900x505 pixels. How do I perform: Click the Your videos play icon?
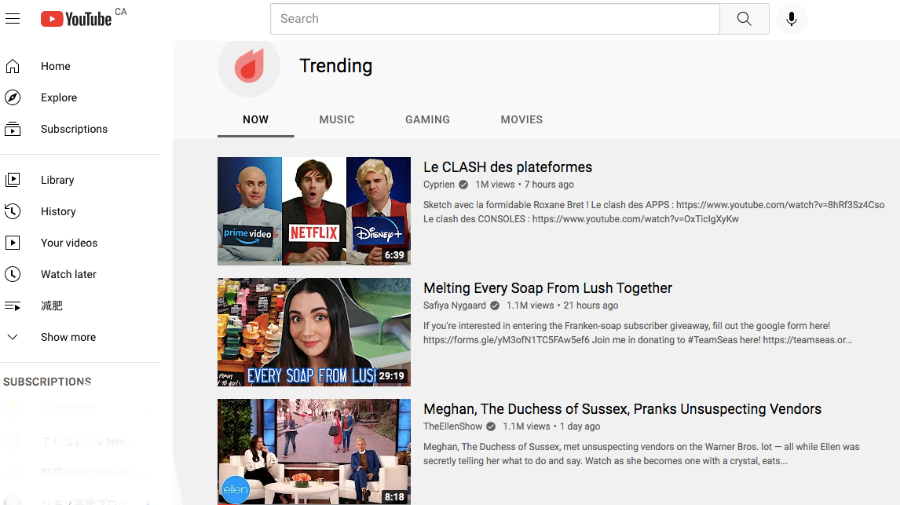point(13,243)
